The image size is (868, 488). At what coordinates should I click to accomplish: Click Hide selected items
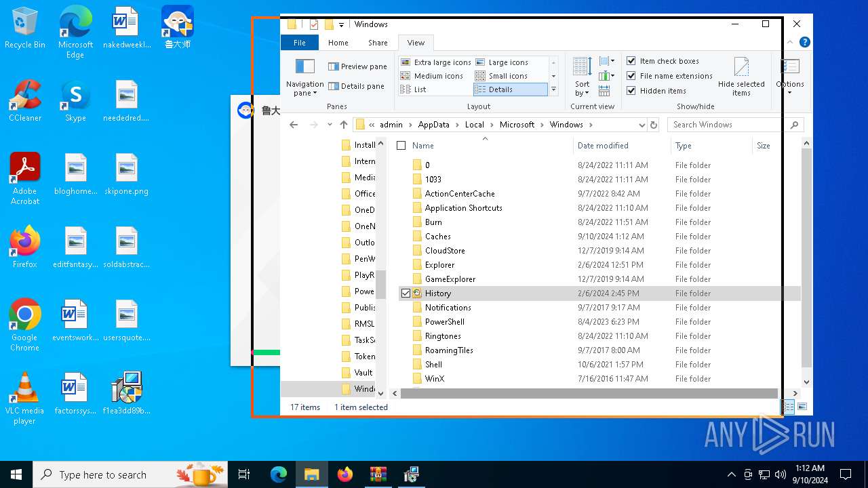tap(741, 77)
